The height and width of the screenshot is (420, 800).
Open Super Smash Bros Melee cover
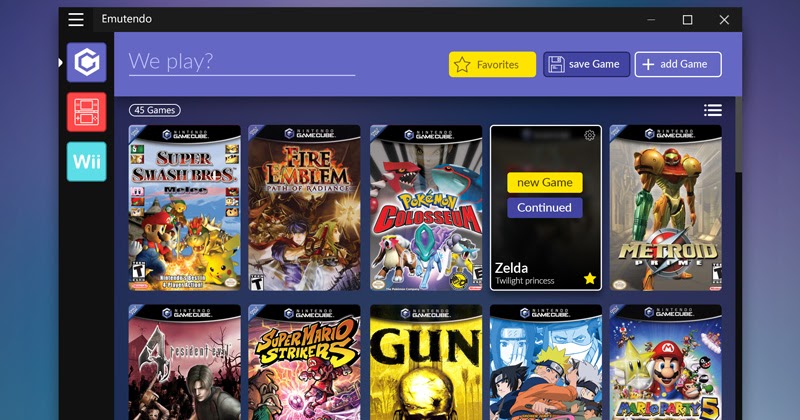tap(185, 208)
